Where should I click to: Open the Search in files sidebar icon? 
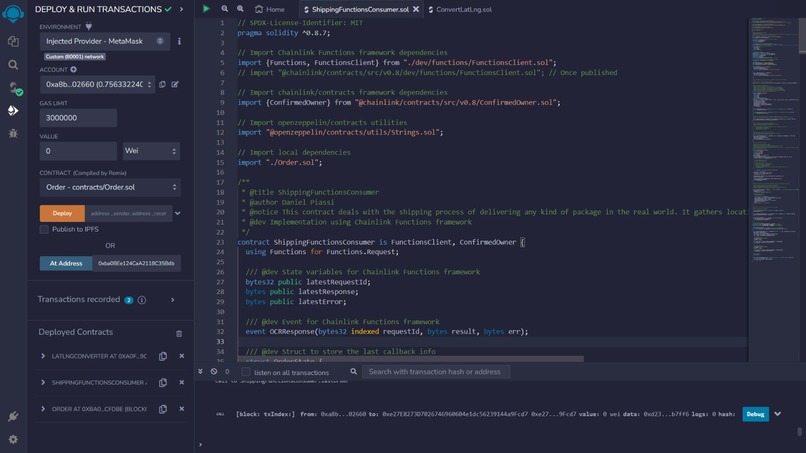click(13, 65)
